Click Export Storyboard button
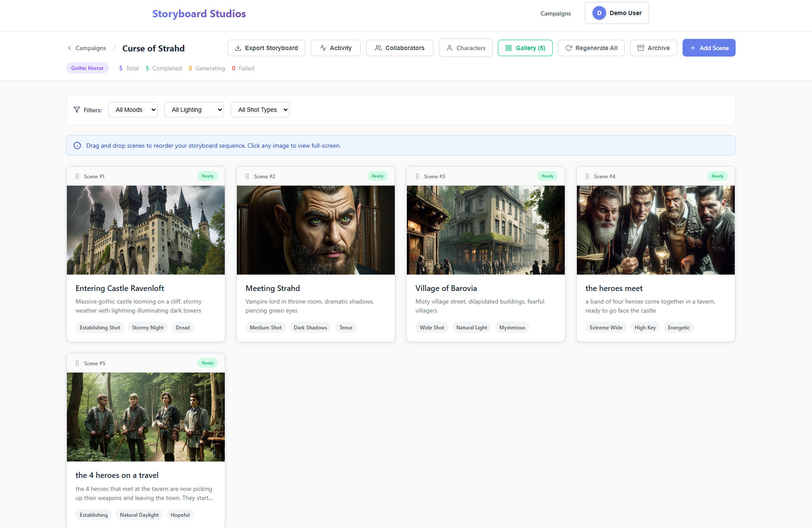This screenshot has width=812, height=528. point(266,48)
